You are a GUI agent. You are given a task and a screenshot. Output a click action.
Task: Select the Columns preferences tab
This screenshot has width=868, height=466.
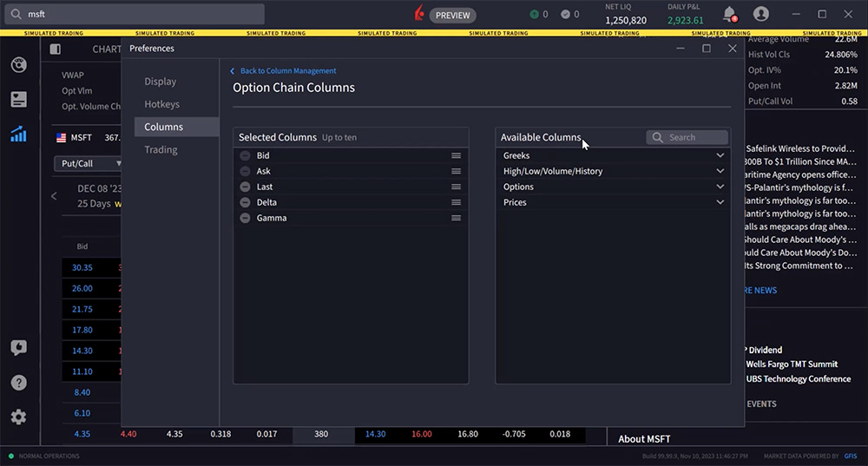(176, 127)
